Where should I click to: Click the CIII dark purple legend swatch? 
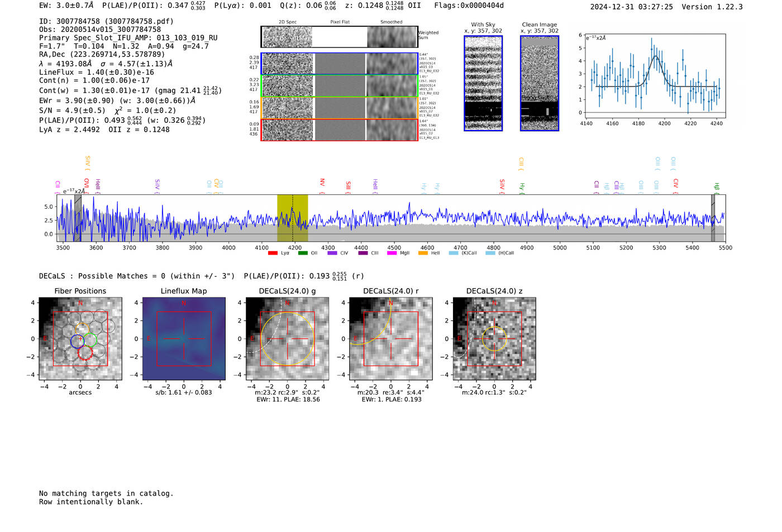coord(363,253)
